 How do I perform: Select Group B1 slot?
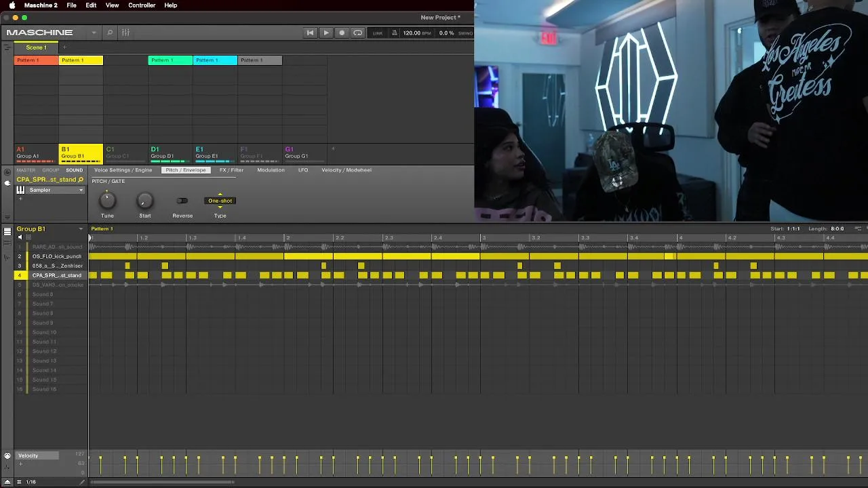click(x=81, y=153)
